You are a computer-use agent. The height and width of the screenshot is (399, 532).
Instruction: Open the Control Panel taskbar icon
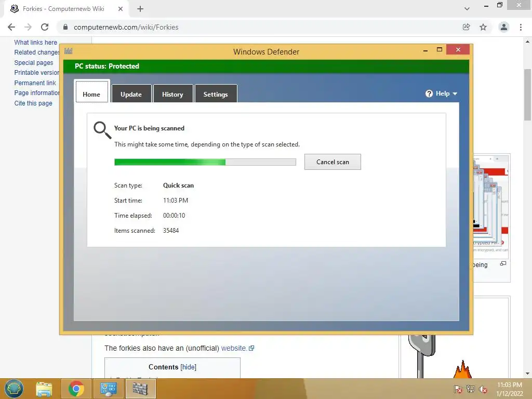click(108, 389)
